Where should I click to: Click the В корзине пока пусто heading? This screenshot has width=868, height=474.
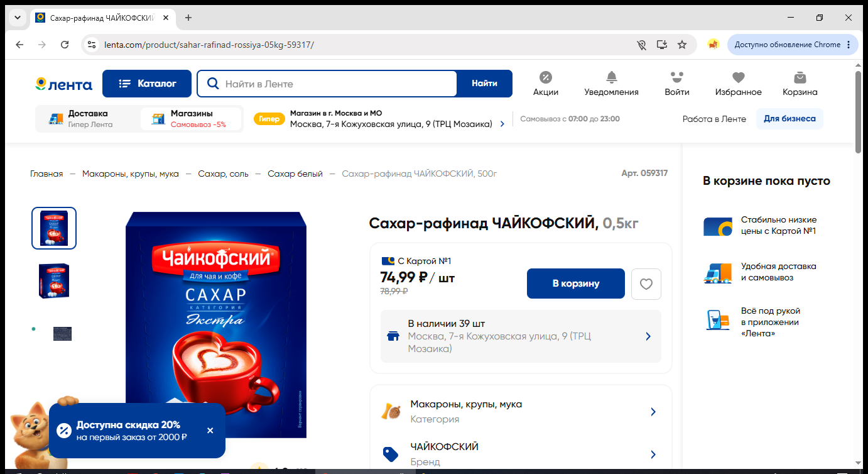click(x=766, y=181)
